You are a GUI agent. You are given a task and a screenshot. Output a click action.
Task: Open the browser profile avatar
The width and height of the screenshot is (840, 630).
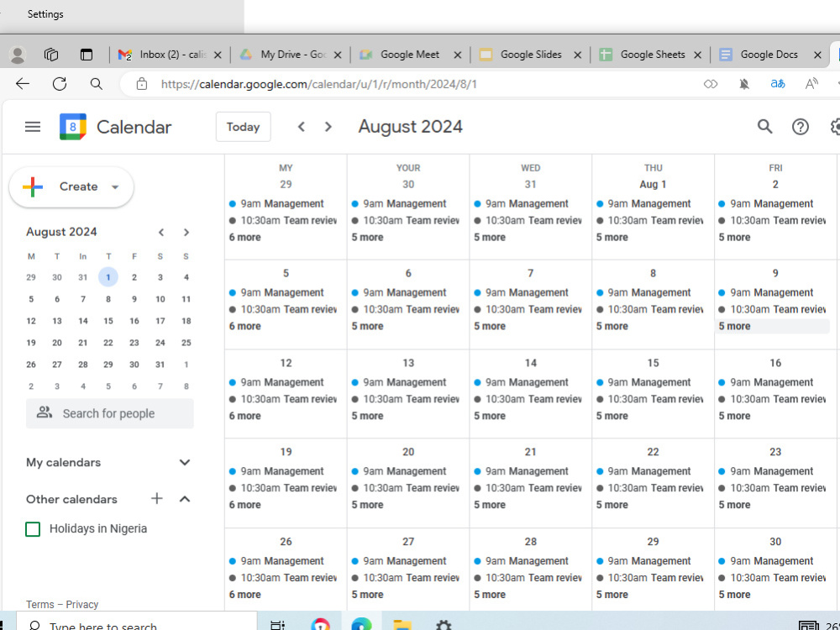18,55
